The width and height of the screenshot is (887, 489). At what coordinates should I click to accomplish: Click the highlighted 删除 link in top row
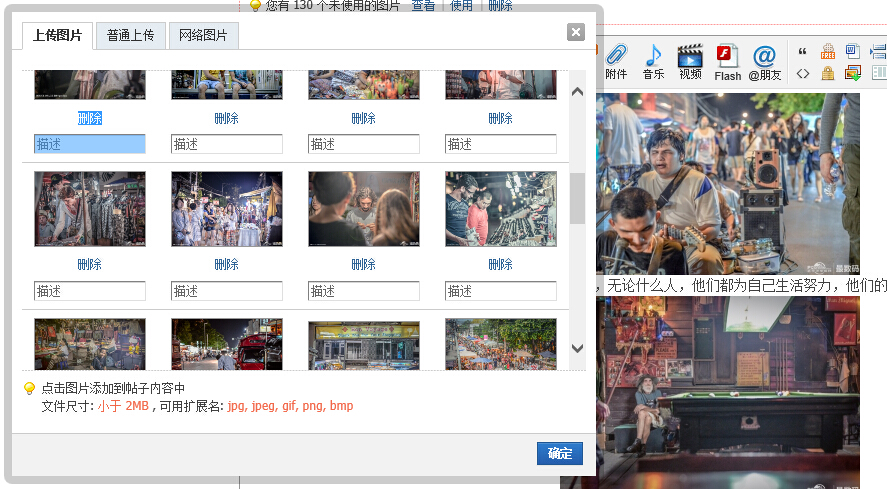pos(90,118)
